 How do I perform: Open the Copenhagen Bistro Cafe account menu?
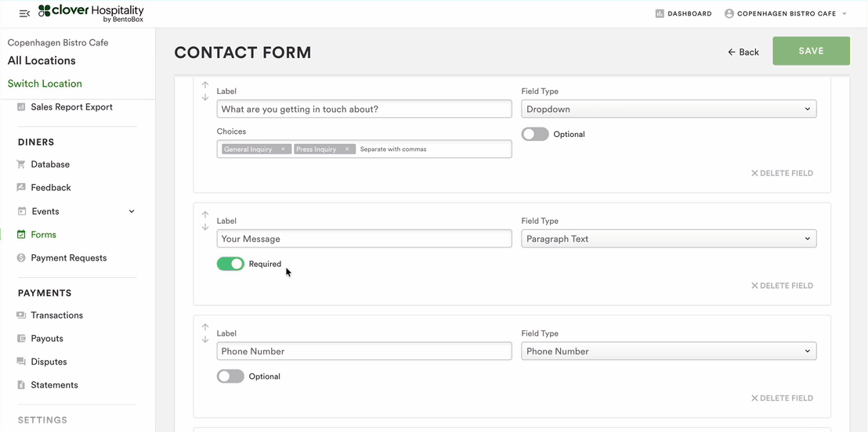[x=786, y=13]
